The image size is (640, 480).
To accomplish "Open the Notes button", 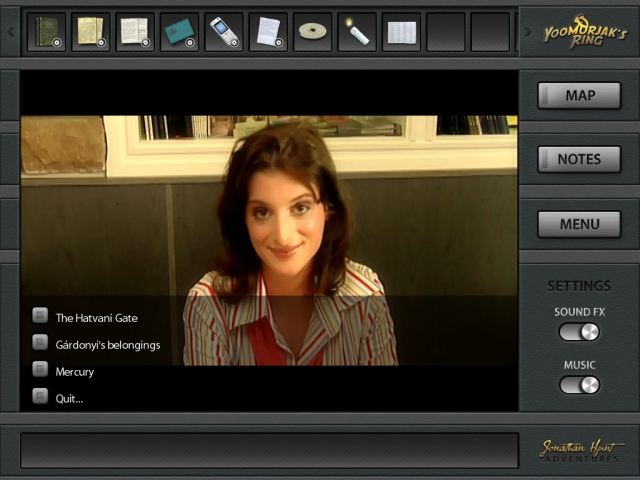I will point(579,159).
